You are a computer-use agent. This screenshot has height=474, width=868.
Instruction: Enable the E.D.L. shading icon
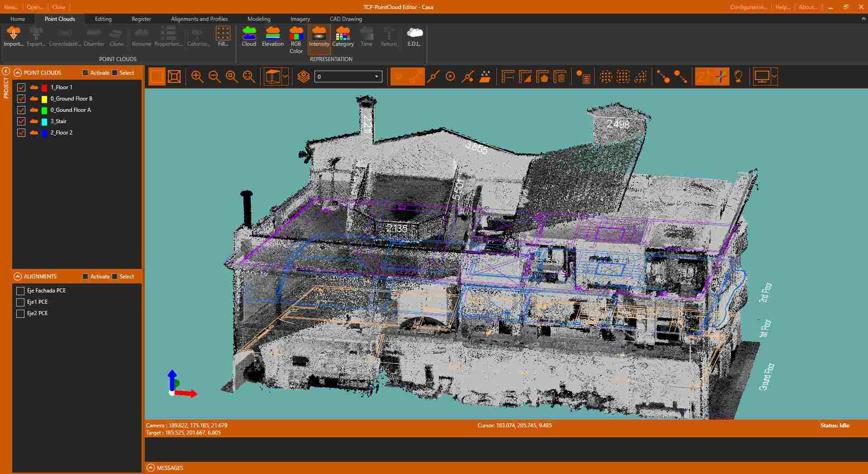click(413, 36)
